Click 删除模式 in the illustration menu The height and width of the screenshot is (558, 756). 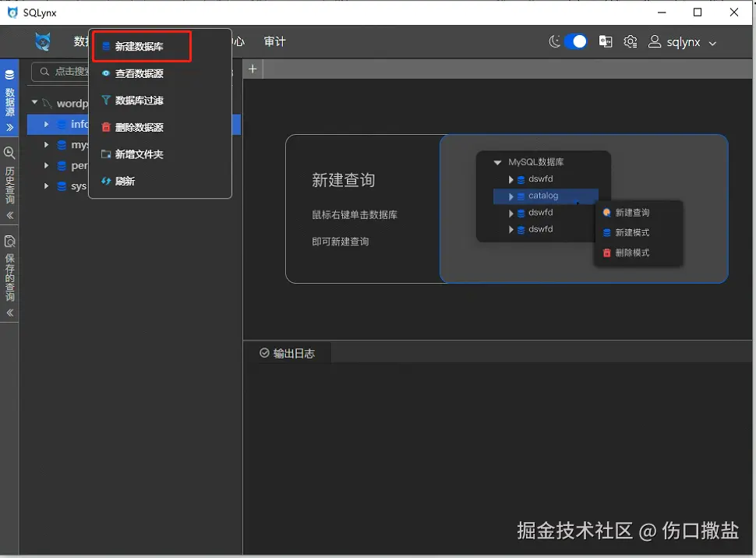tap(632, 253)
